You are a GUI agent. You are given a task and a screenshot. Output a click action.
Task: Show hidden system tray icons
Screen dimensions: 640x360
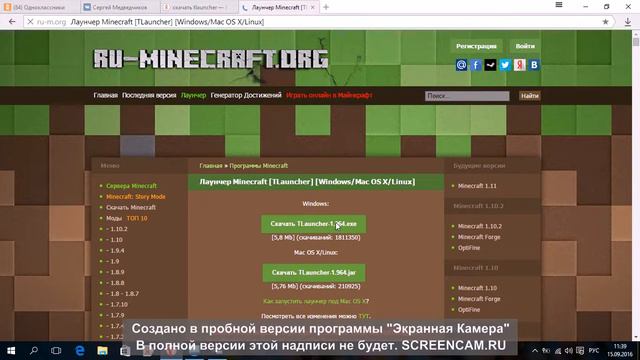point(535,351)
